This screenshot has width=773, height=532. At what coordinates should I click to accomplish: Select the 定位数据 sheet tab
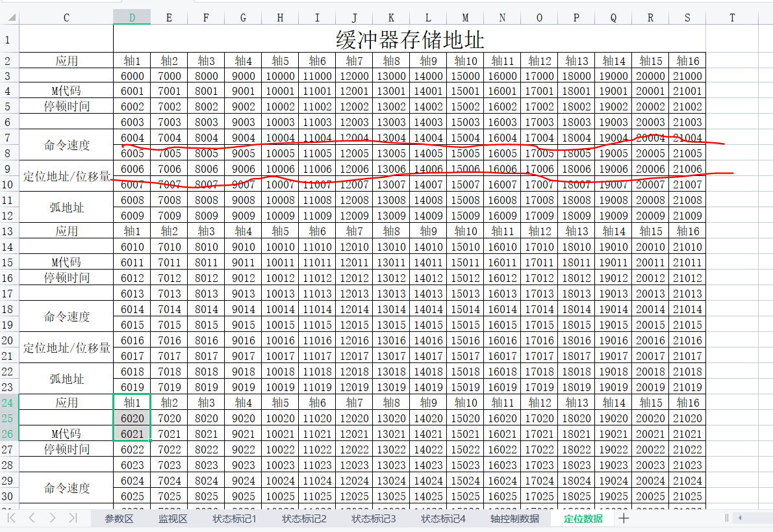pyautogui.click(x=583, y=518)
